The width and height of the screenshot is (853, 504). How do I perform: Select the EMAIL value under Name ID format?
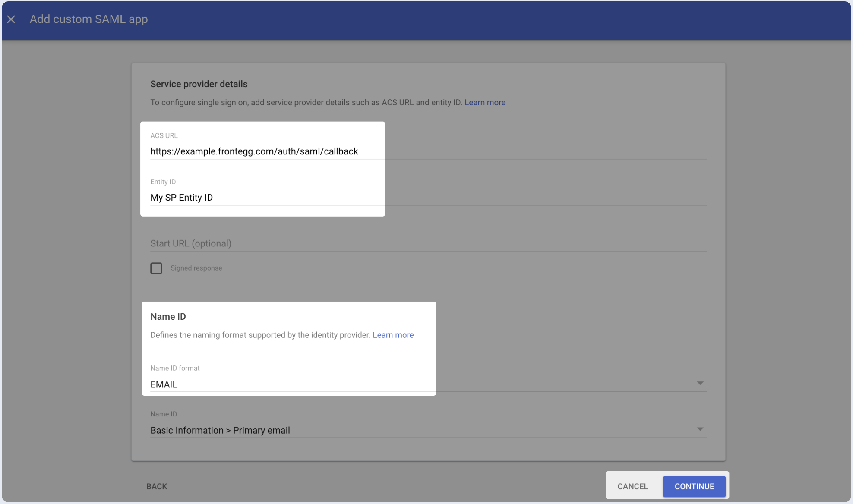point(164,384)
